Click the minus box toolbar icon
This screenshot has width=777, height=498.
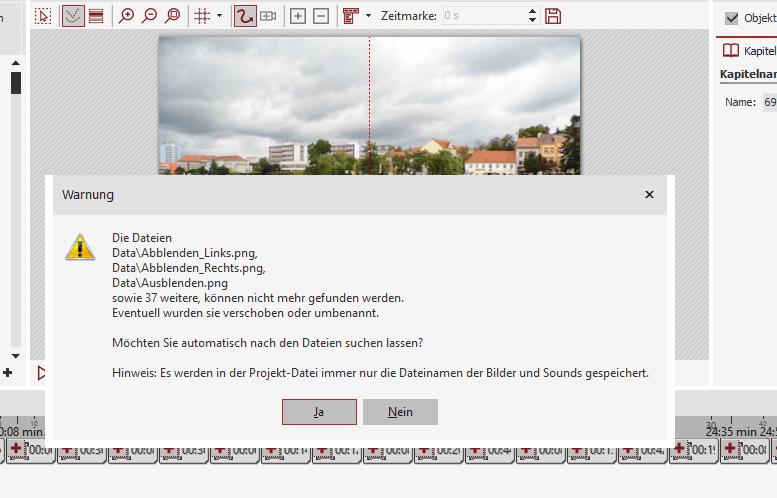pyautogui.click(x=321, y=16)
